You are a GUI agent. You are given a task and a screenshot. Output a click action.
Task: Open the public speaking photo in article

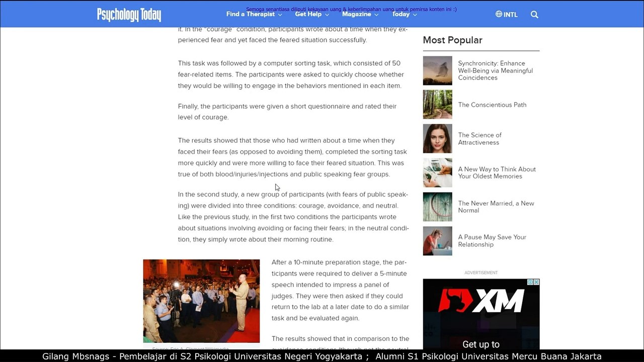tap(201, 301)
